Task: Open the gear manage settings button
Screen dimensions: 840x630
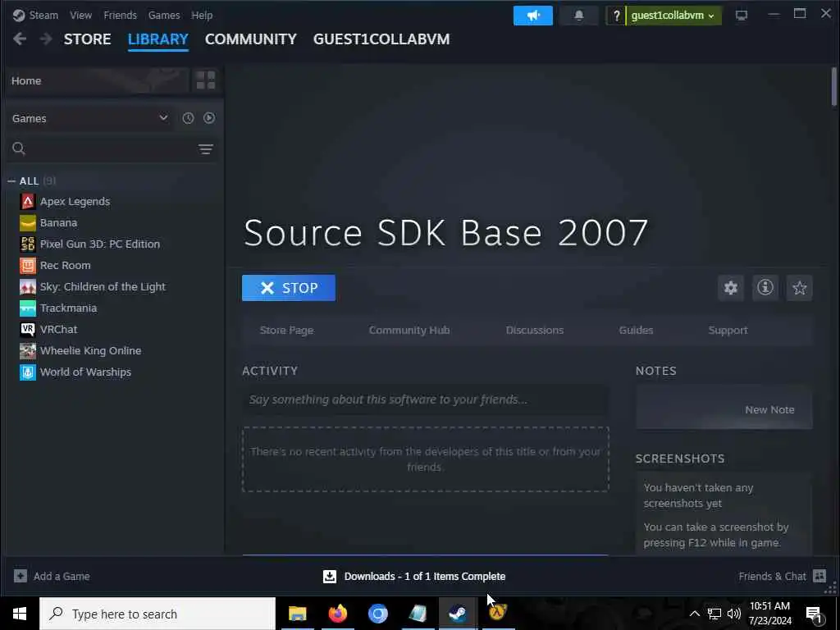Action: tap(731, 288)
